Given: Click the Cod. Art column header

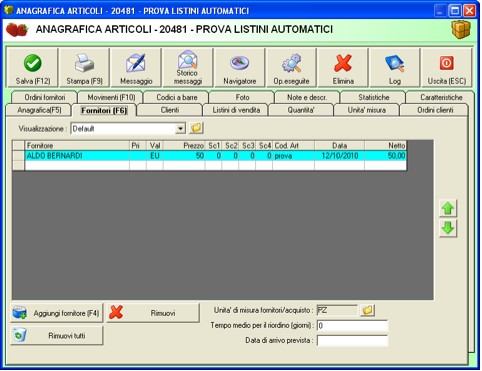Looking at the screenshot, I should [x=293, y=146].
